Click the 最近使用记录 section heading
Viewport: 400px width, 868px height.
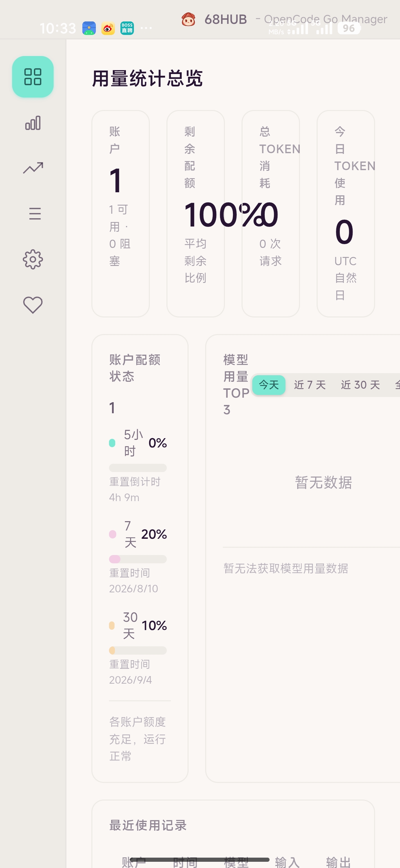[x=148, y=825]
